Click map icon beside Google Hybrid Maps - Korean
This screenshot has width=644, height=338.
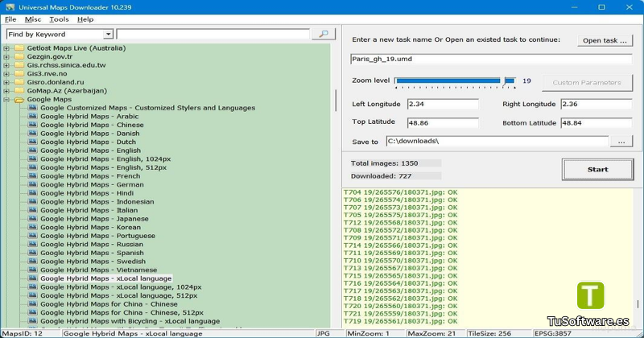(x=33, y=227)
